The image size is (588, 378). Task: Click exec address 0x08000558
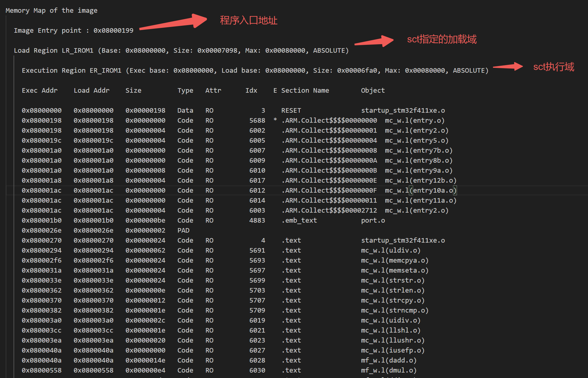point(42,370)
